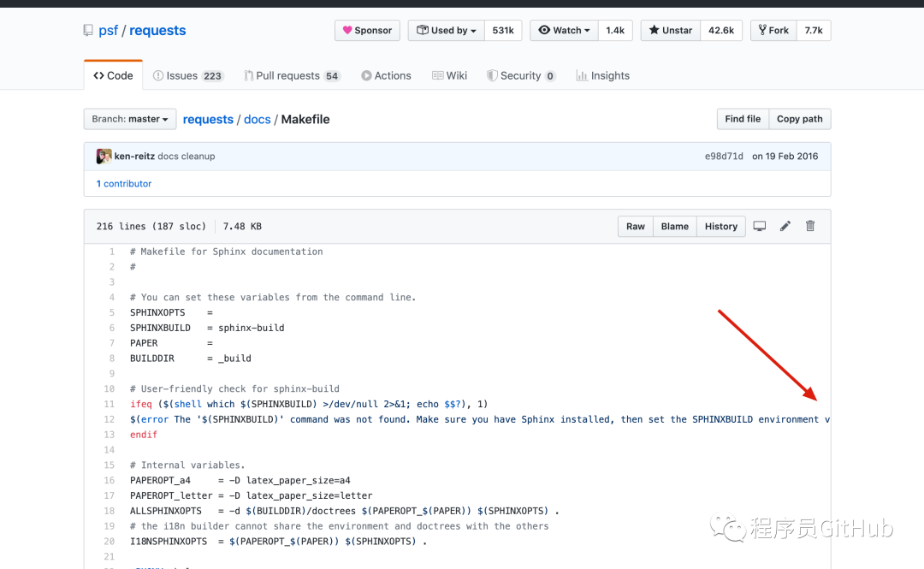The image size is (924, 569).
Task: Click the Sponsor button
Action: [367, 30]
